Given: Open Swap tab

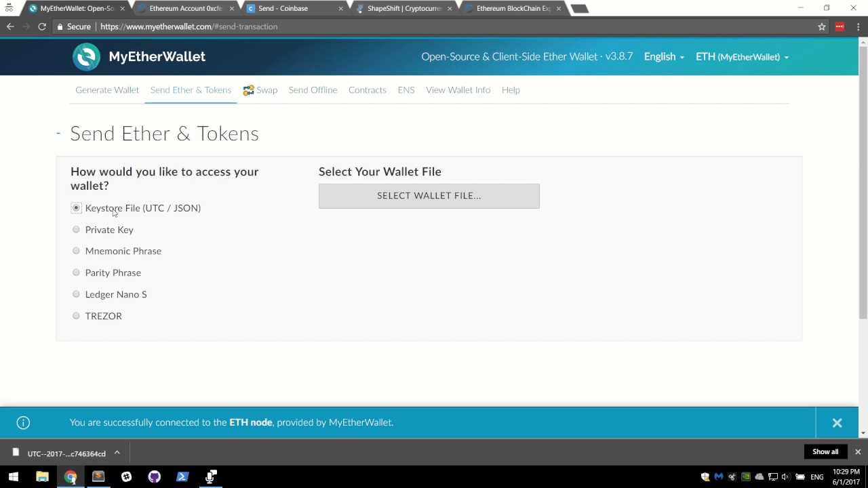Looking at the screenshot, I should [x=260, y=90].
